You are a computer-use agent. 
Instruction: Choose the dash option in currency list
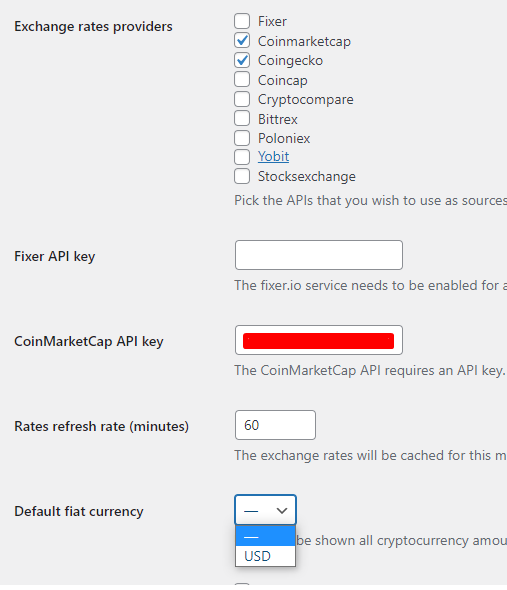coord(265,537)
